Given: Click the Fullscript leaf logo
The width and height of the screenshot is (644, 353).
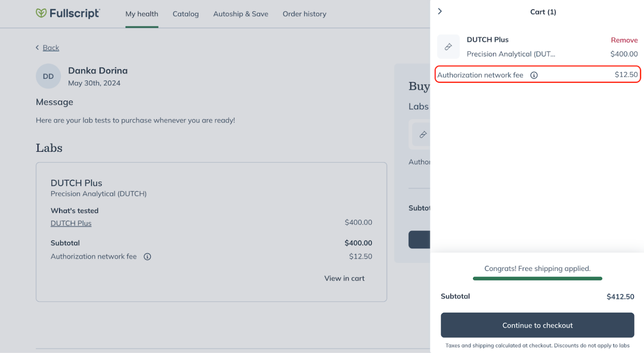Looking at the screenshot, I should 41,13.
